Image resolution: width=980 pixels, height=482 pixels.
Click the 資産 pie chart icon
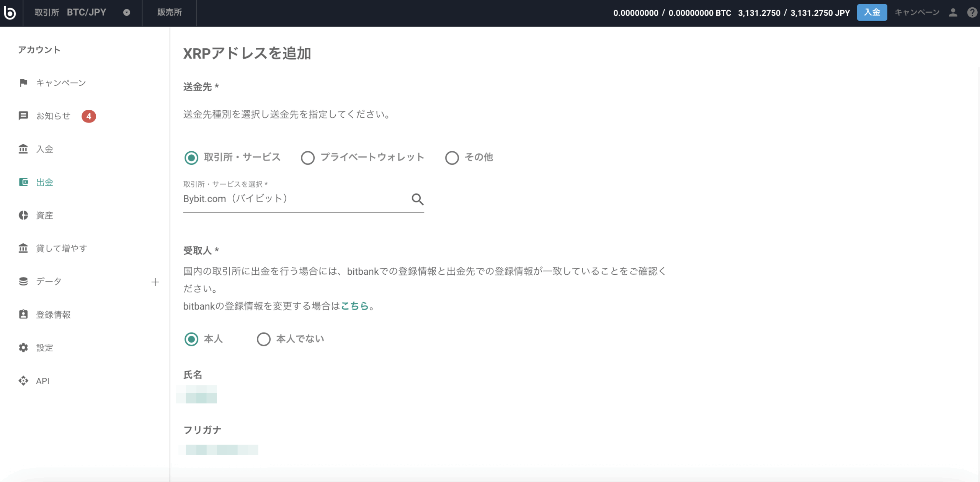pos(23,215)
